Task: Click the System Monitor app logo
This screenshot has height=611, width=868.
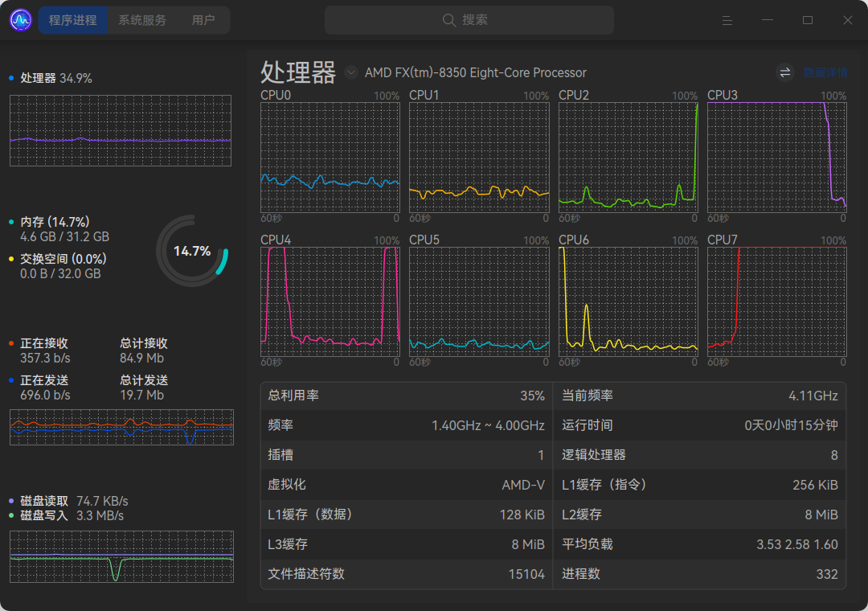Action: (x=21, y=20)
